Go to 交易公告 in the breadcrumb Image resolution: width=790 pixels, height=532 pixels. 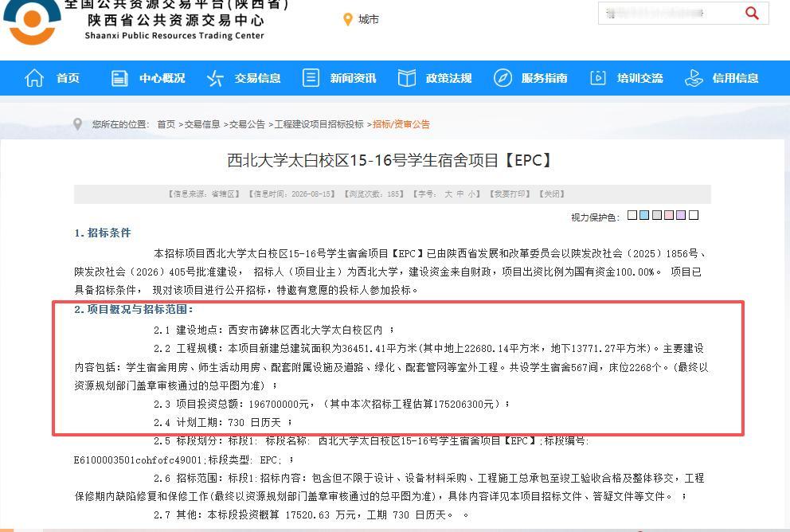click(x=248, y=124)
